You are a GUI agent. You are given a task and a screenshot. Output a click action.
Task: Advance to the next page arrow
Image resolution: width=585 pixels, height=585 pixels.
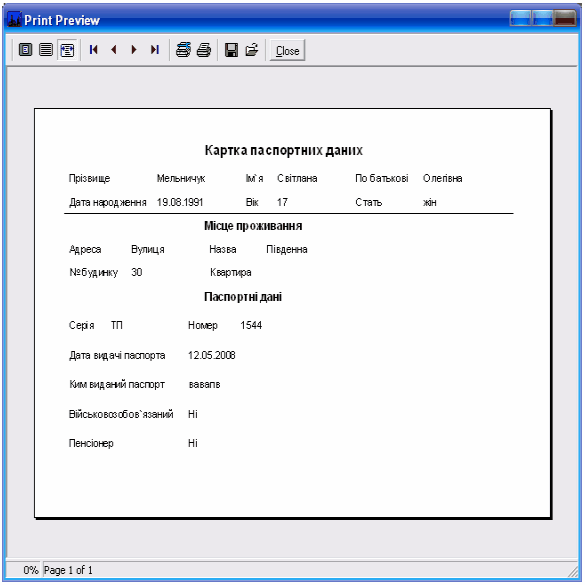click(134, 50)
